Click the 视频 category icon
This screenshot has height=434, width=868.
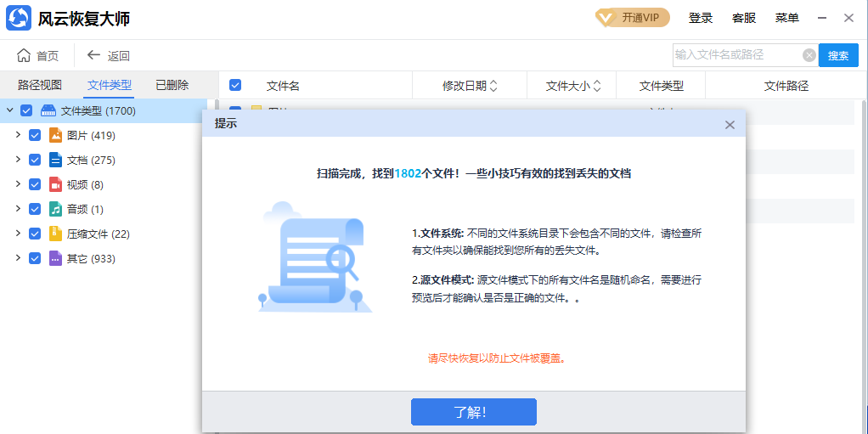(55, 184)
